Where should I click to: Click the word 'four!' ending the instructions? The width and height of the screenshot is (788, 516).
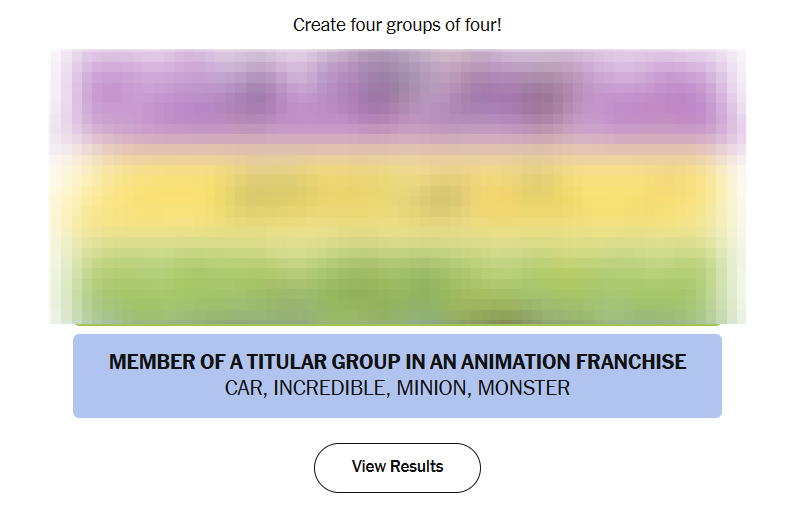click(483, 24)
